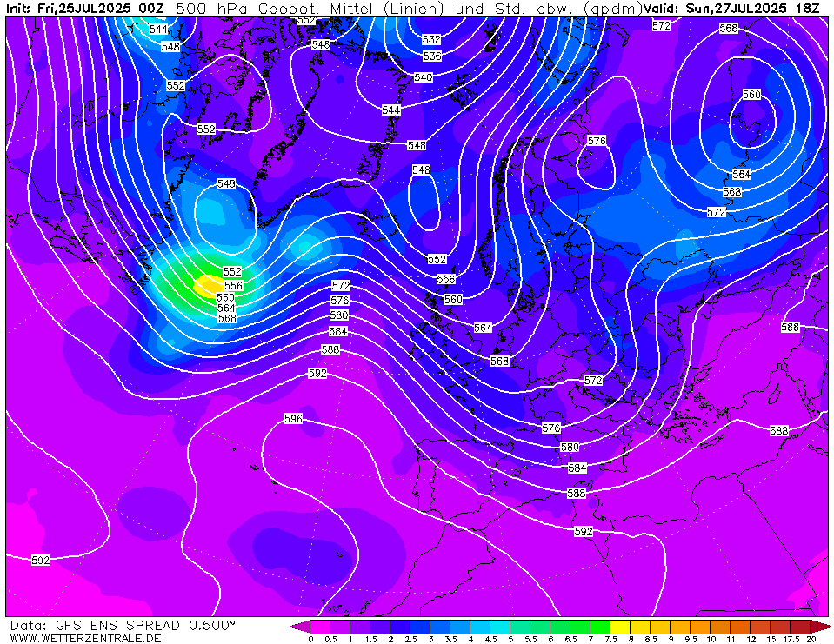Viewport: 834px width, 644px height.
Task: Pick the red swatch between 15 and 17.5
Action: pyautogui.click(x=781, y=627)
